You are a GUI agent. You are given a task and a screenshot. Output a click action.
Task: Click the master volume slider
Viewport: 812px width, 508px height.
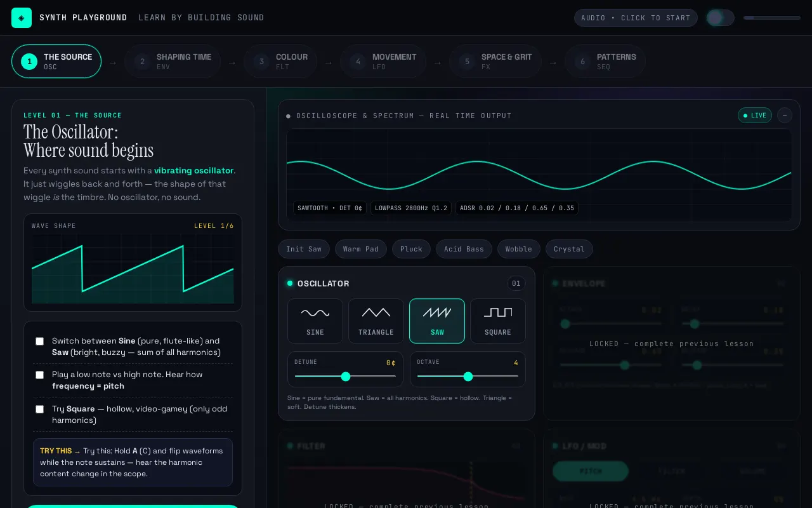[772, 18]
